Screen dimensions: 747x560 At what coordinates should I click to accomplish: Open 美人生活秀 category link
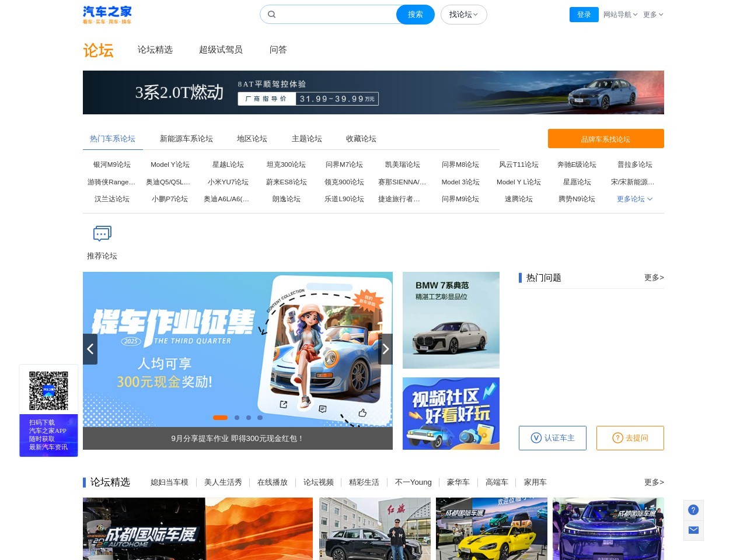click(223, 482)
